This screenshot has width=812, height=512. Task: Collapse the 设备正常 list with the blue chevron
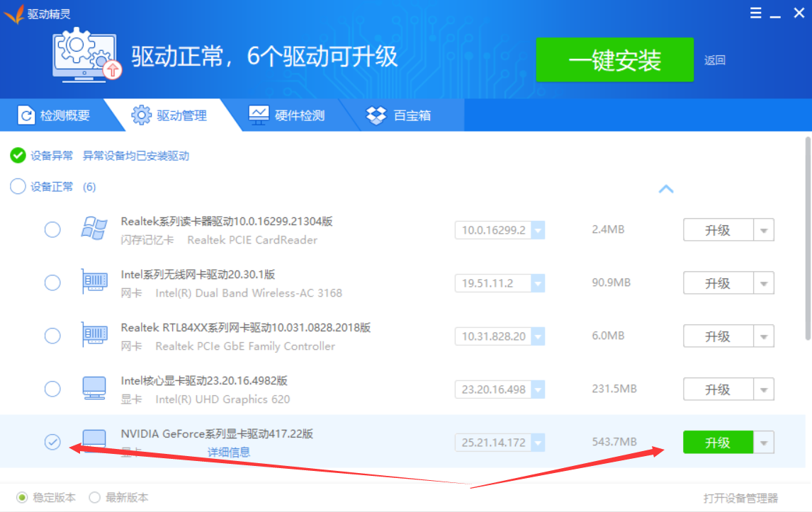666,189
